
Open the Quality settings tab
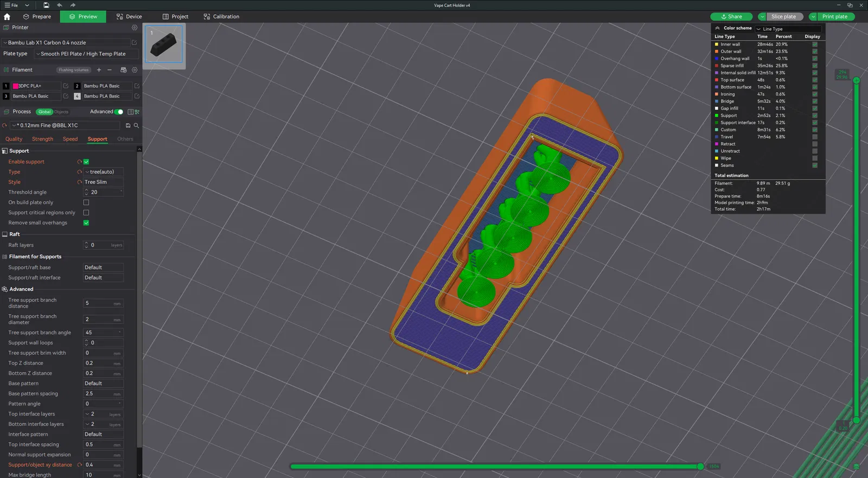[14, 139]
